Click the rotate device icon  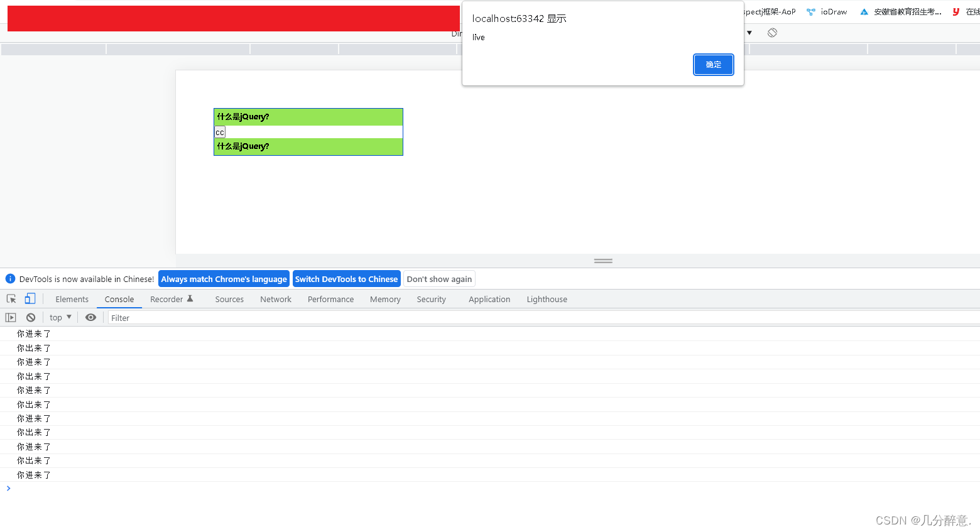point(773,33)
